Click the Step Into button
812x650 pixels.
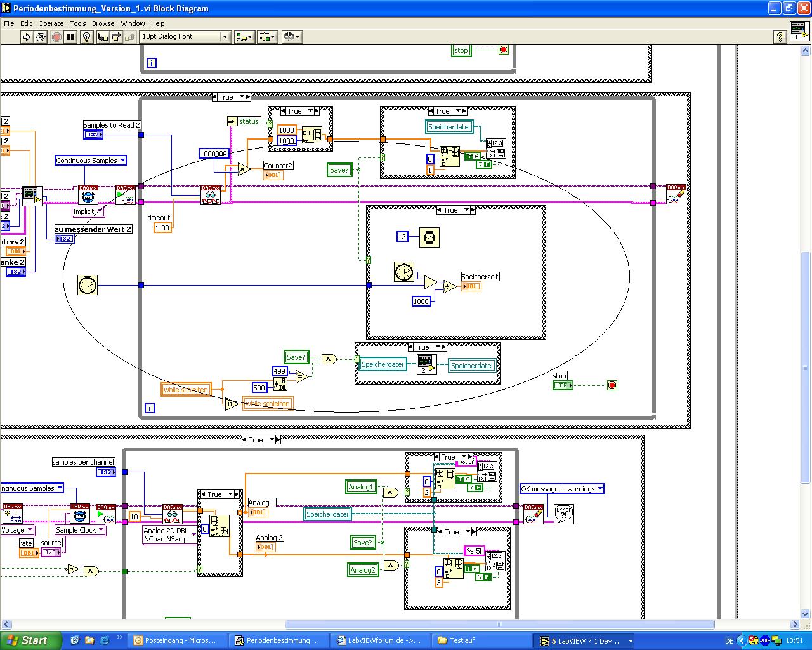point(103,37)
